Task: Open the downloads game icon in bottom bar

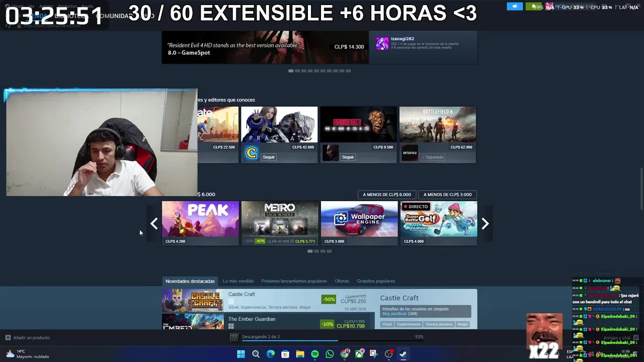Action: coord(234,337)
